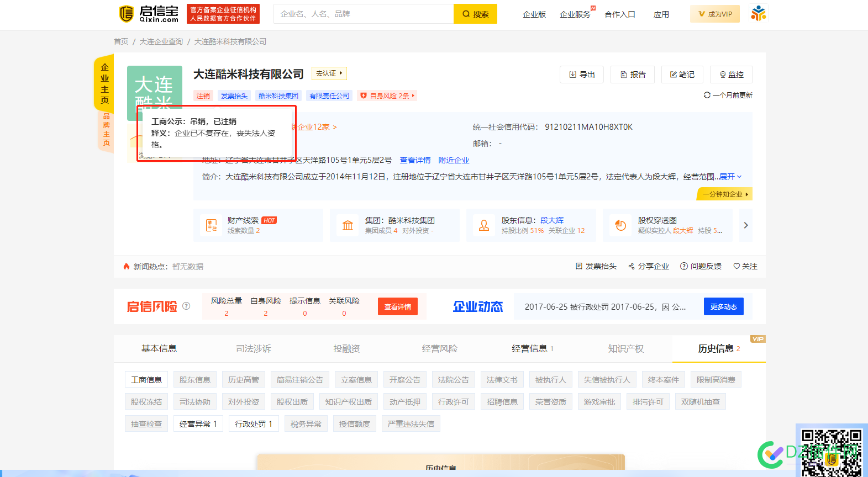
Task: Expand the company intro with 展开
Action: (730, 177)
